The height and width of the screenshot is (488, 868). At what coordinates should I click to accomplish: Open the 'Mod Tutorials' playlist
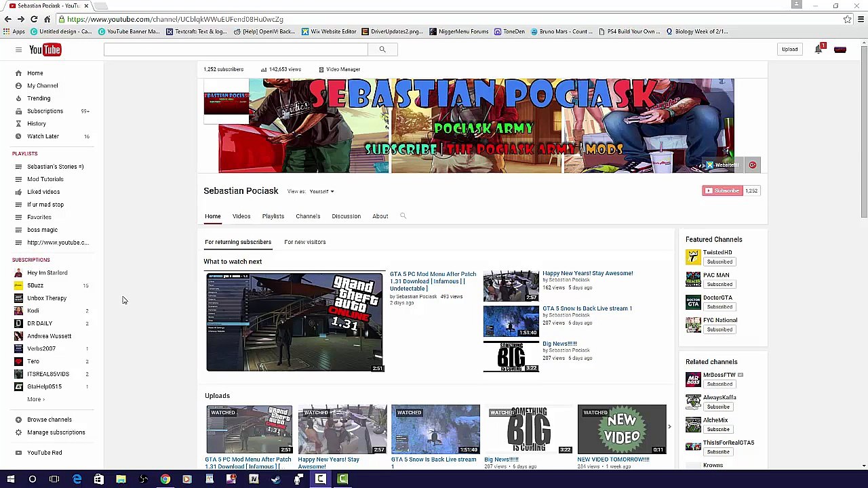tap(45, 179)
